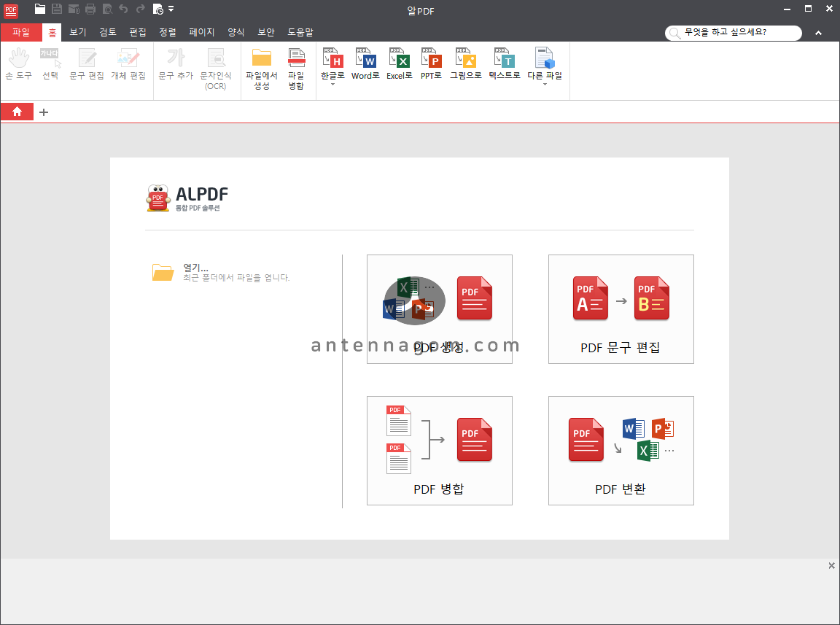
Task: Convert PDF to image with 그림으로
Action: coord(465,63)
